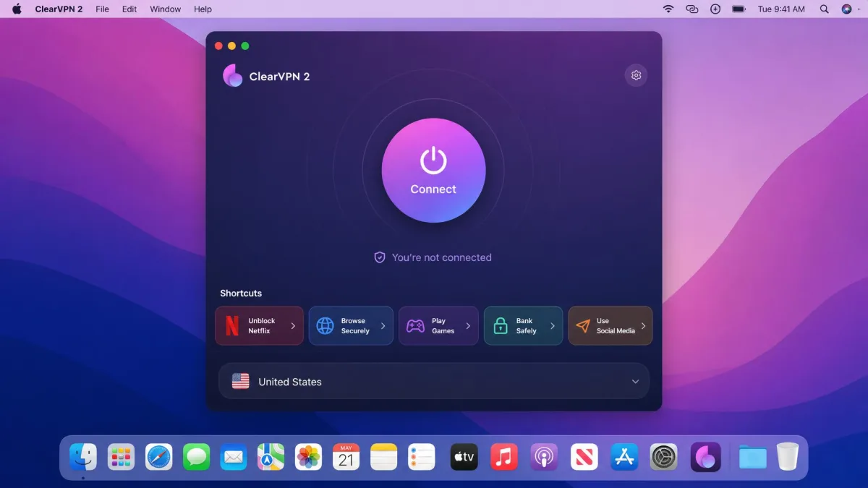Open the Trash in Dock
This screenshot has height=488, width=868.
click(x=788, y=457)
